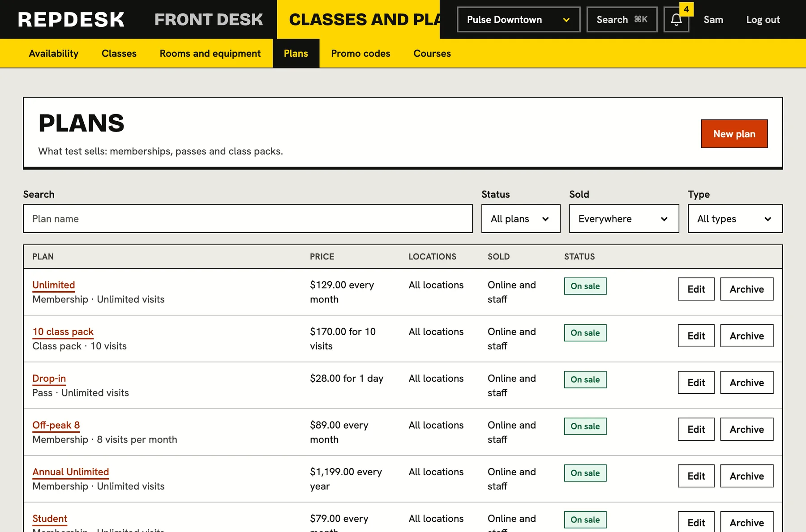Archive the Unlimited plan
The image size is (806, 532).
(x=747, y=289)
